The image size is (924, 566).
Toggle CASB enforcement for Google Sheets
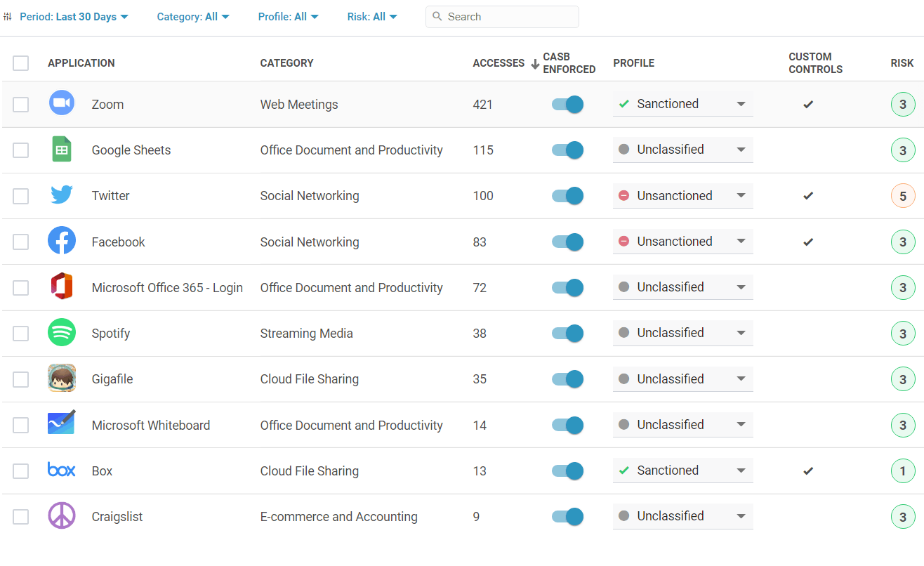coord(567,150)
